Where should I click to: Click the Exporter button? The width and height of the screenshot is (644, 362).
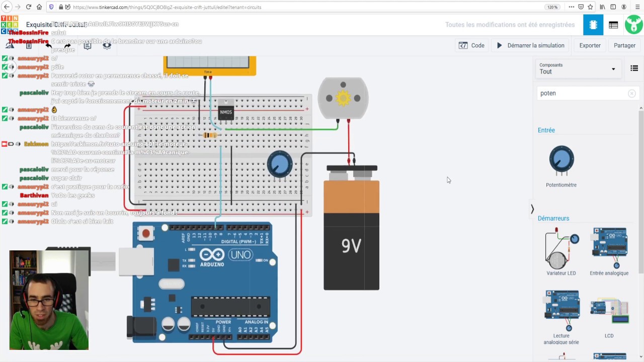click(590, 45)
